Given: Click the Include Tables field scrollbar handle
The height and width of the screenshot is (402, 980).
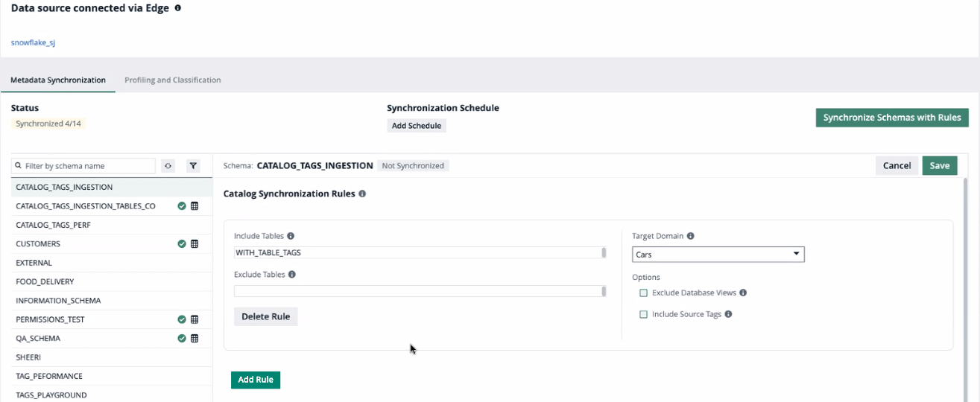Looking at the screenshot, I should [604, 253].
